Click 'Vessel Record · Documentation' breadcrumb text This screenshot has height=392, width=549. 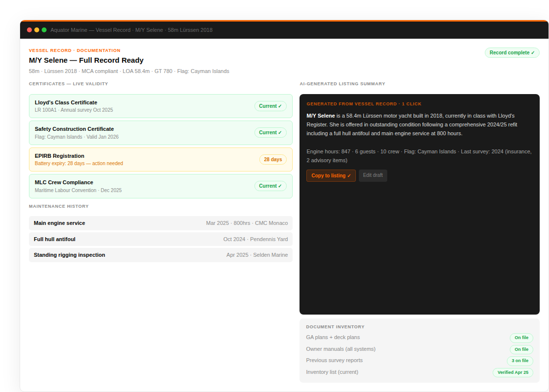pos(75,50)
